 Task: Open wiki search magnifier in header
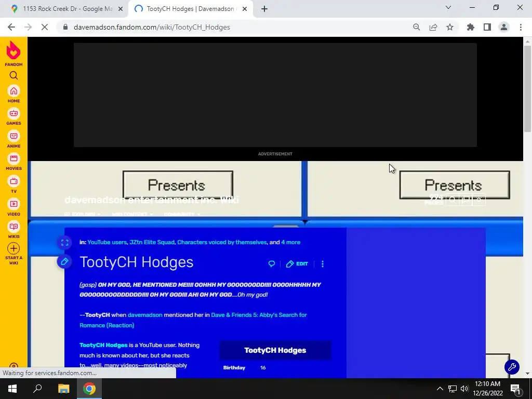coord(452,200)
